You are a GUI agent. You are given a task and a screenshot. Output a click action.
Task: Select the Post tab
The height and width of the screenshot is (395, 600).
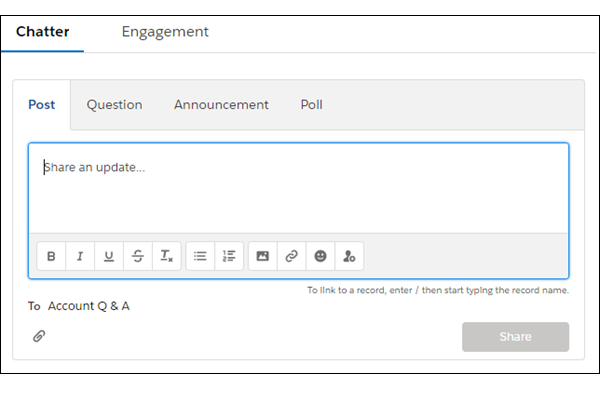click(x=42, y=104)
